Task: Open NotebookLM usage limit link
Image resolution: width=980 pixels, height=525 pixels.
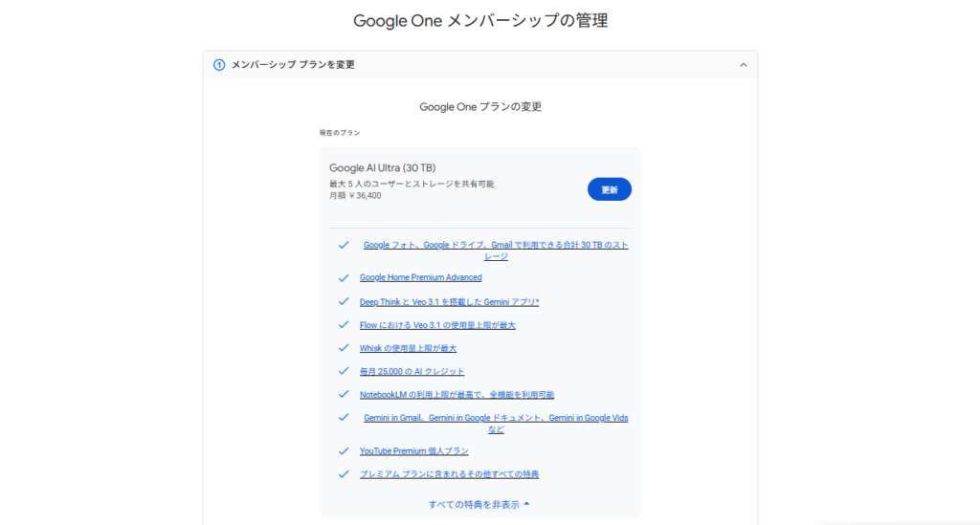Action: (457, 394)
